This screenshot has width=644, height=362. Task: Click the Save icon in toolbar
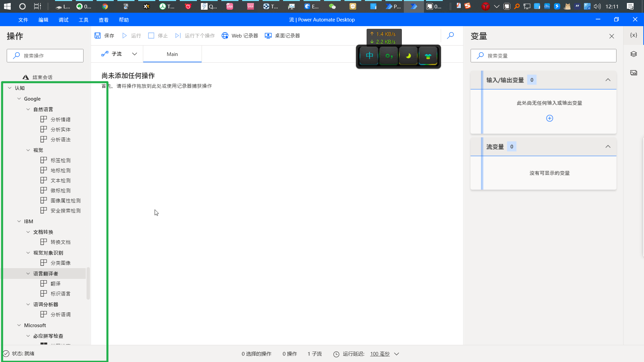pos(98,36)
